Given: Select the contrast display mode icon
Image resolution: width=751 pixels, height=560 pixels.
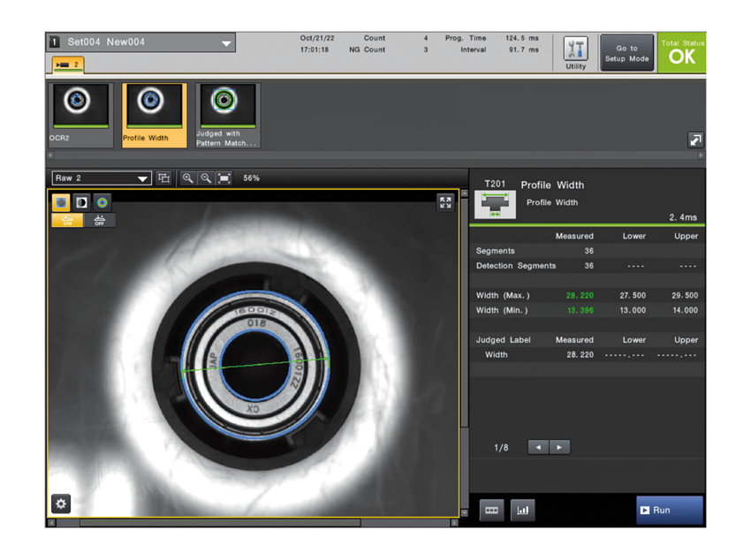Looking at the screenshot, I should pos(81,202).
